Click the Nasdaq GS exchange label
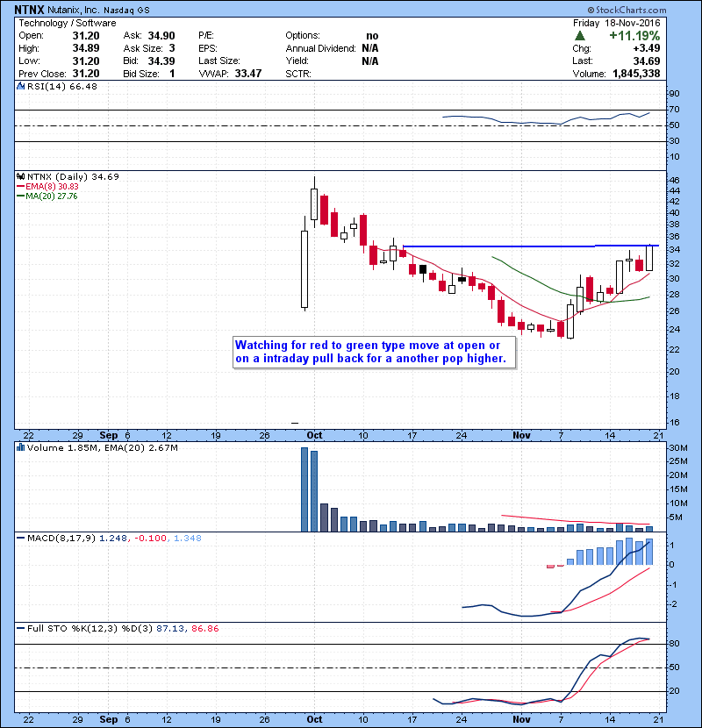This screenshot has height=728, width=702. coord(126,11)
